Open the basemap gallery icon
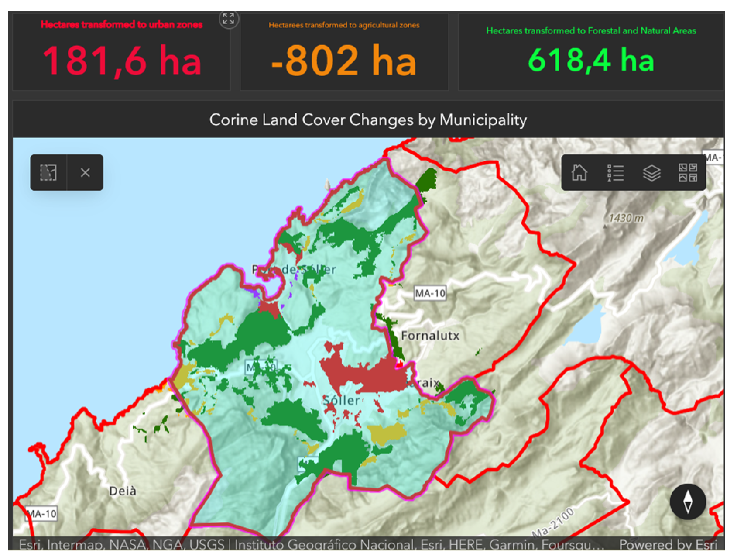Screen dimensions: 732x560 (x=688, y=172)
